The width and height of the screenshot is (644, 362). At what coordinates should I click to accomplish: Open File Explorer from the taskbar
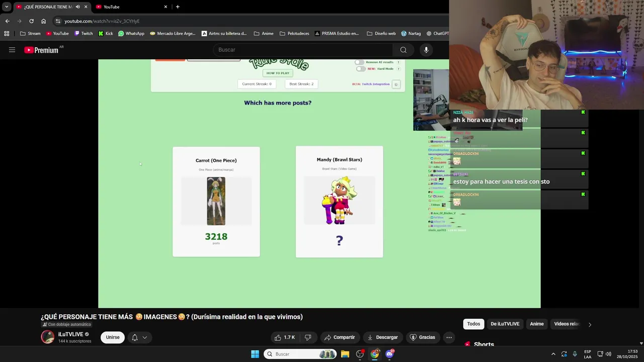[345, 354]
